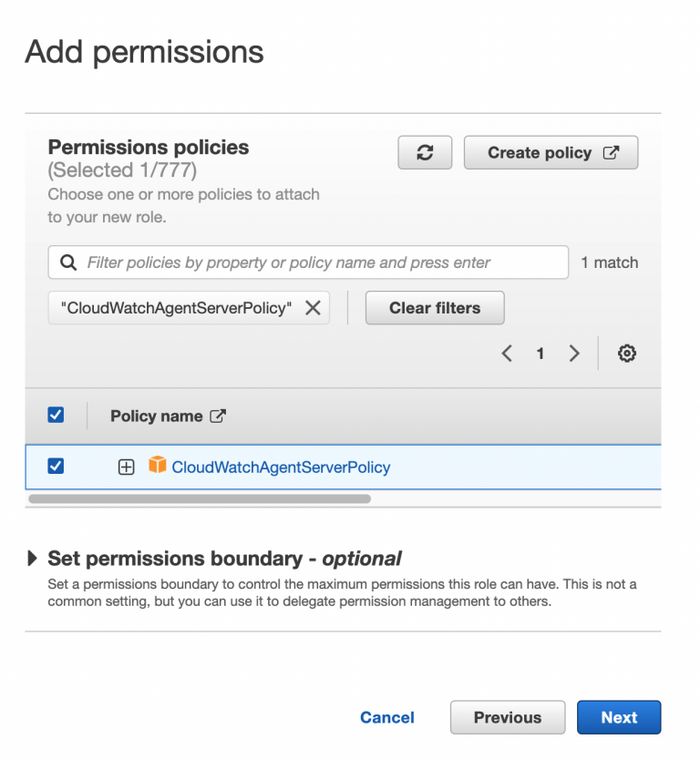700x760 pixels.
Task: Click the orange AWS managed policy icon
Action: coord(158,466)
